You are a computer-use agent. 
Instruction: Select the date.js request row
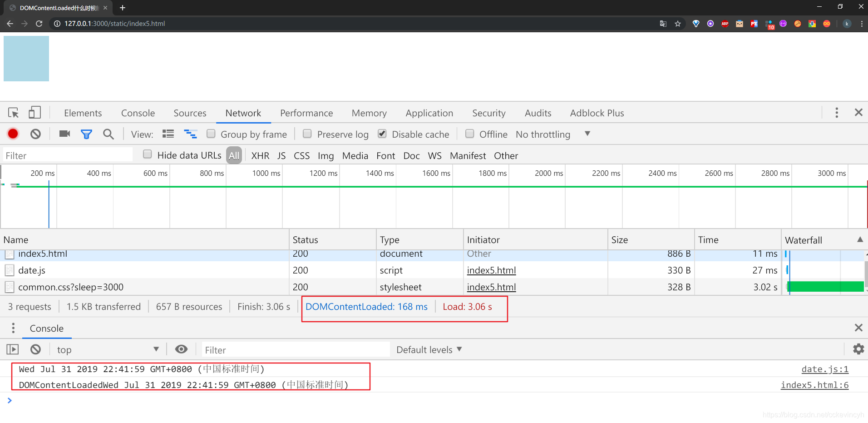click(390, 270)
